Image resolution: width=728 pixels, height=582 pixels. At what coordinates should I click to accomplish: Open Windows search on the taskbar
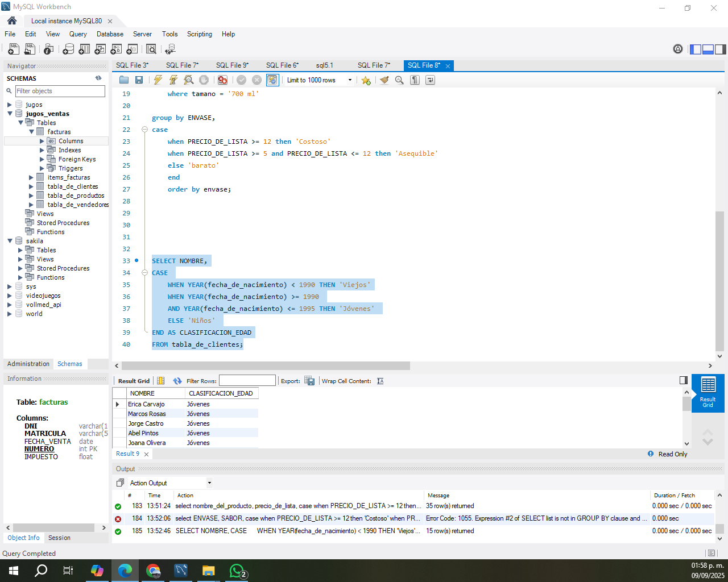coord(41,570)
